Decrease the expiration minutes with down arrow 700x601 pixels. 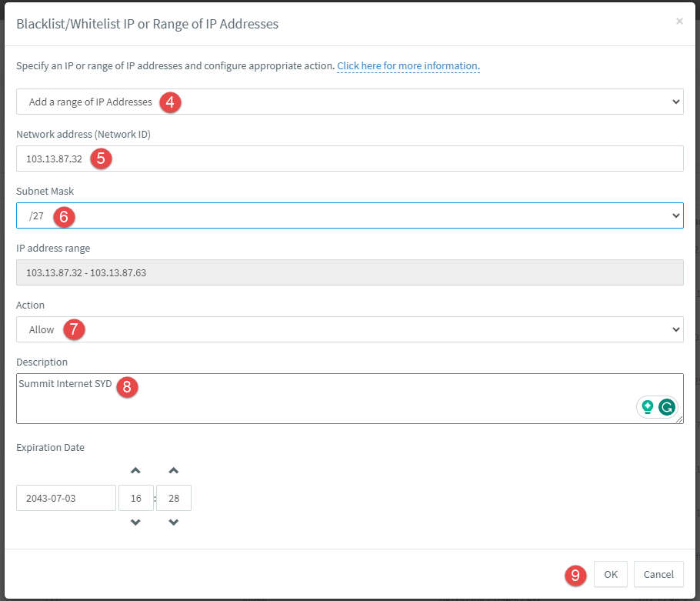pyautogui.click(x=174, y=522)
